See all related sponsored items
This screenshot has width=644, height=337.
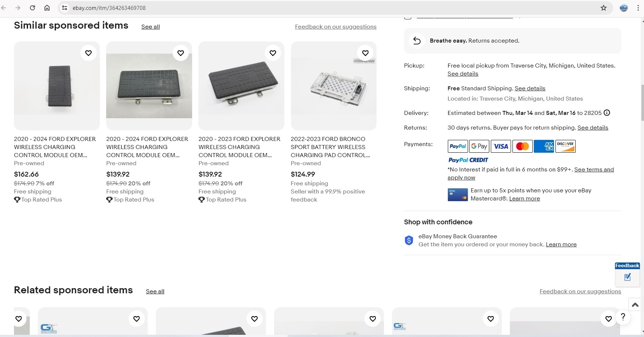point(155,291)
